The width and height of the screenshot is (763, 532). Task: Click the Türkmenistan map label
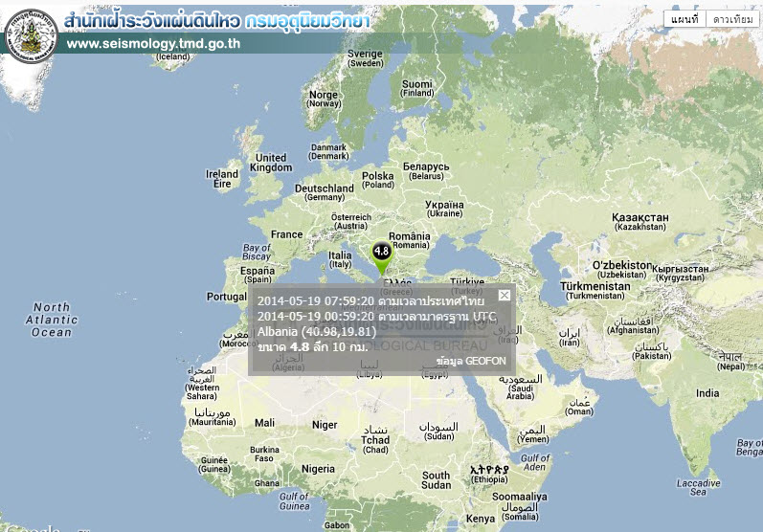(x=595, y=291)
